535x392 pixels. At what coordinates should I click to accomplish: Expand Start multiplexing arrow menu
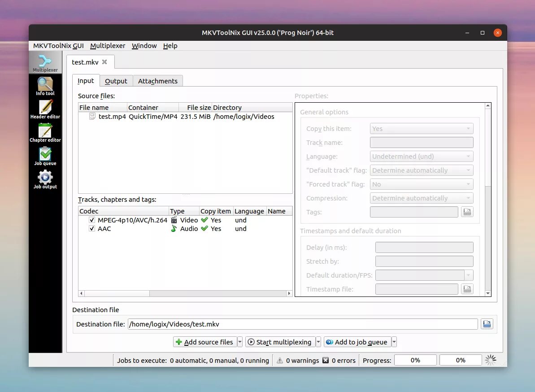tap(318, 342)
